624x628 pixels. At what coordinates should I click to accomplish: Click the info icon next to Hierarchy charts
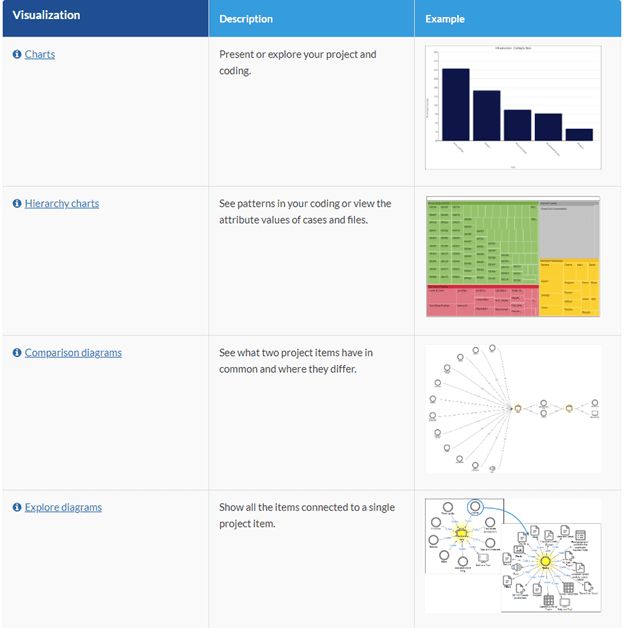[17, 204]
